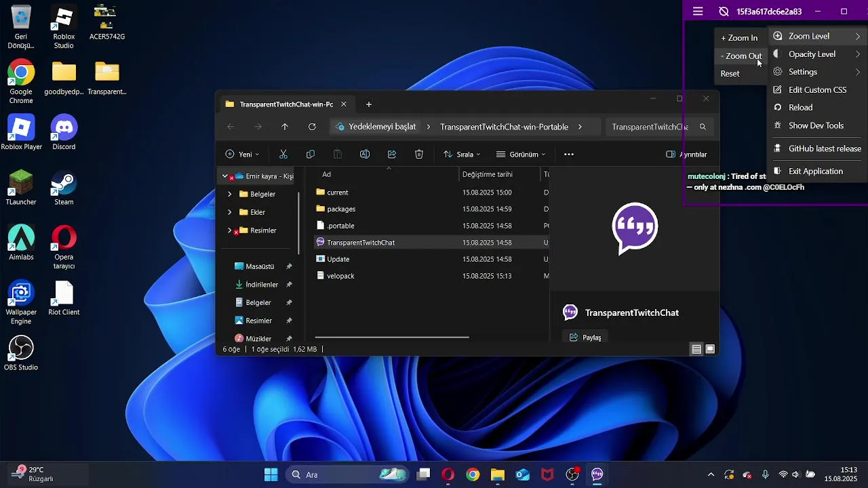Open the Görünüm view dropdown
This screenshot has height=488, width=868.
coord(521,155)
